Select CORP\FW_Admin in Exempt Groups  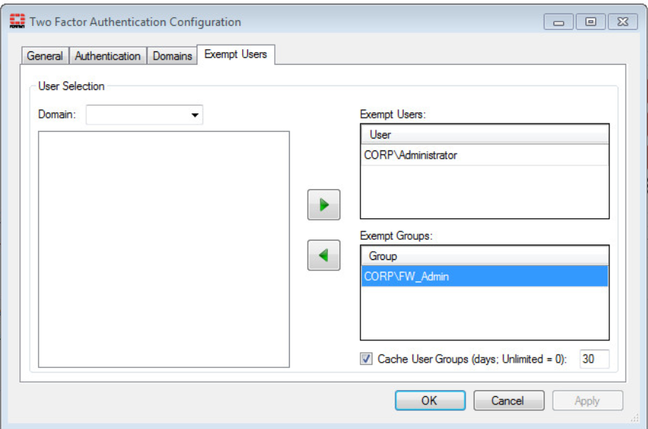[406, 276]
